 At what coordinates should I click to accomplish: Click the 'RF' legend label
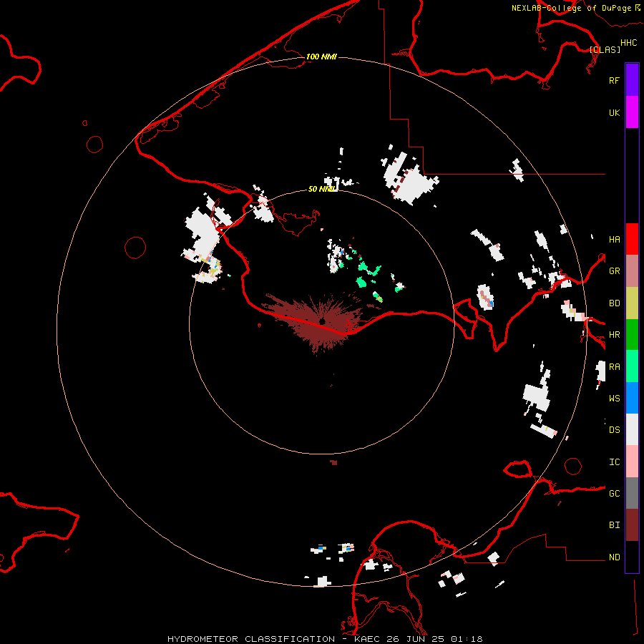pos(614,80)
